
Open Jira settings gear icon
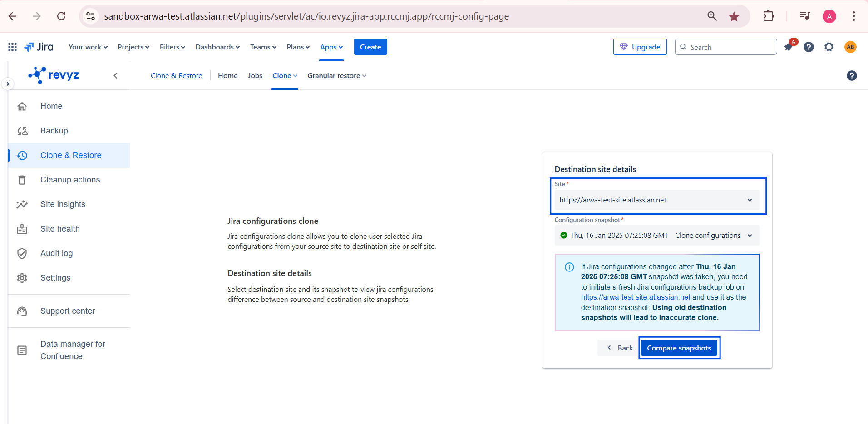click(829, 47)
